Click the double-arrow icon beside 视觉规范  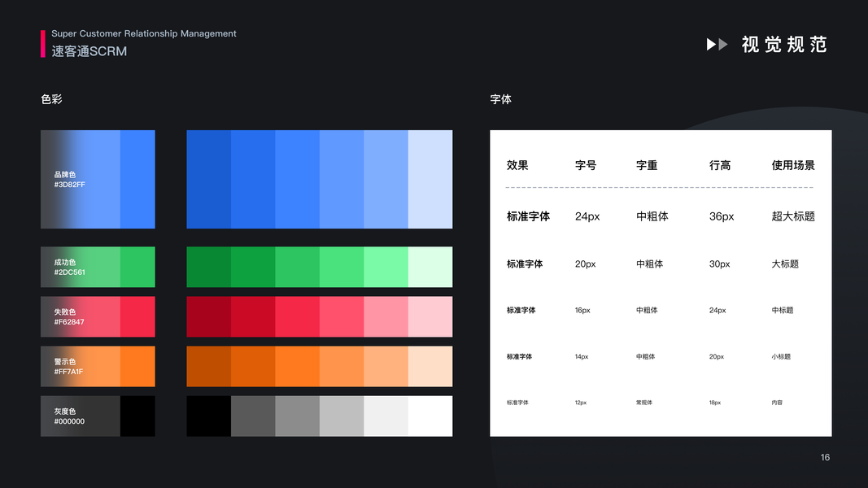717,44
